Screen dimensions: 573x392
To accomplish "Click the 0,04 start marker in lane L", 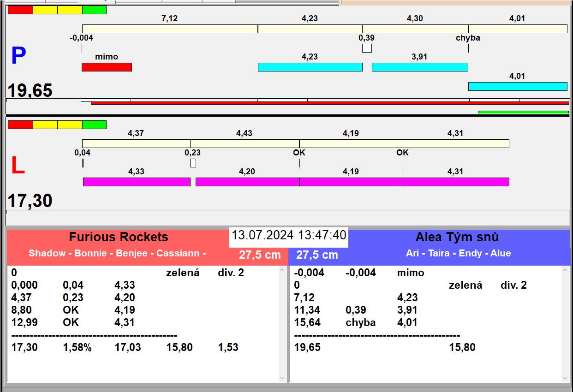I will click(83, 163).
